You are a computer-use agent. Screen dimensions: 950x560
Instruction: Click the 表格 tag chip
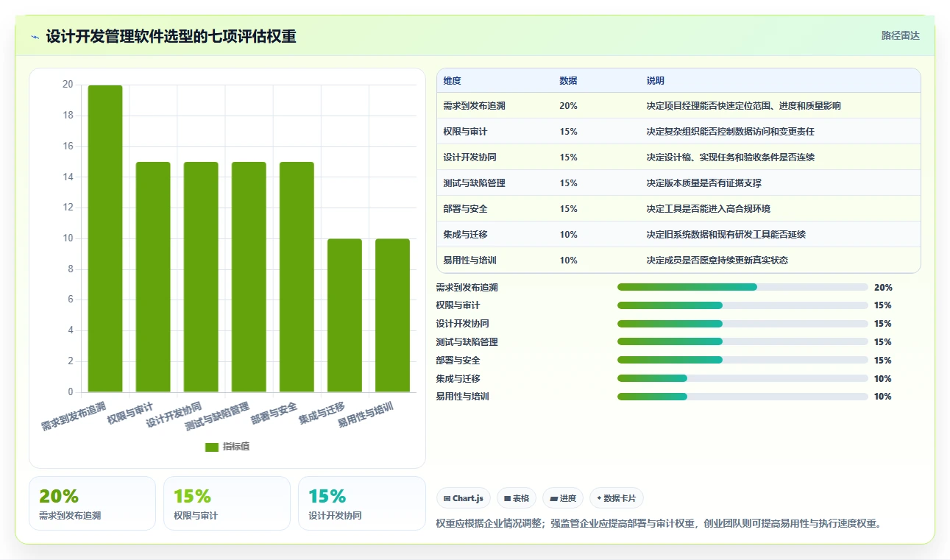[517, 498]
